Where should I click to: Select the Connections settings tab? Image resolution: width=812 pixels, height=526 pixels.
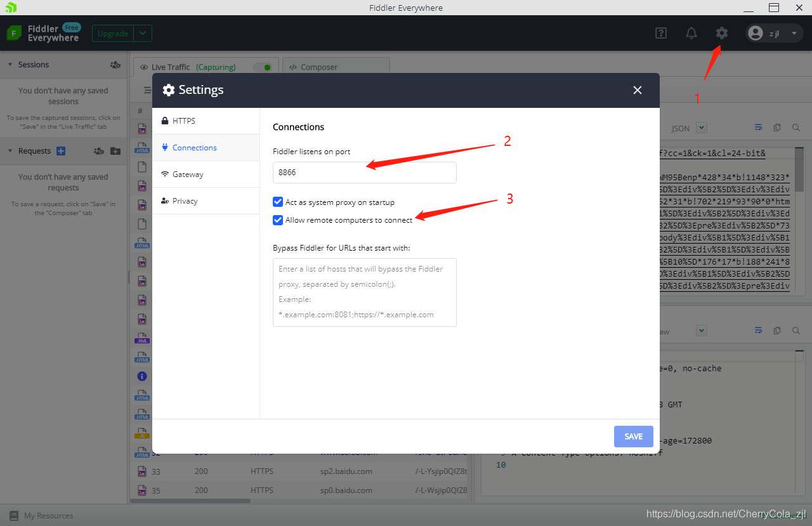pyautogui.click(x=206, y=147)
